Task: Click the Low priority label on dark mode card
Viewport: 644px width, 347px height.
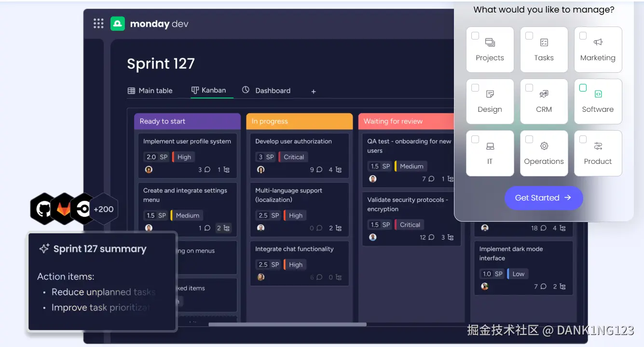Action: coord(518,274)
